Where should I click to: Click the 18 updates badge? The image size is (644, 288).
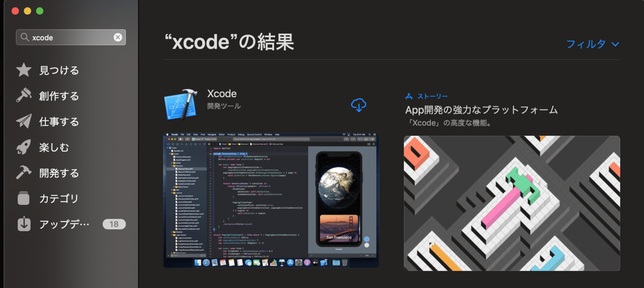(114, 224)
